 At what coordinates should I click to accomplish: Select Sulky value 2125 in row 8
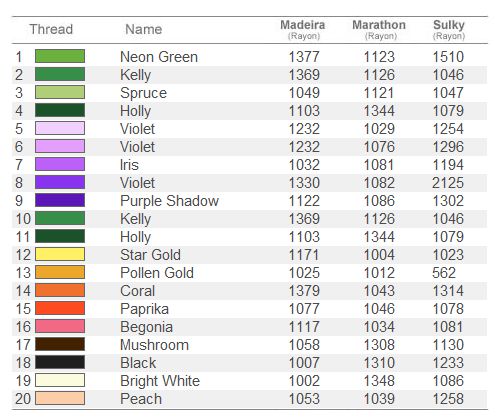pyautogui.click(x=448, y=183)
